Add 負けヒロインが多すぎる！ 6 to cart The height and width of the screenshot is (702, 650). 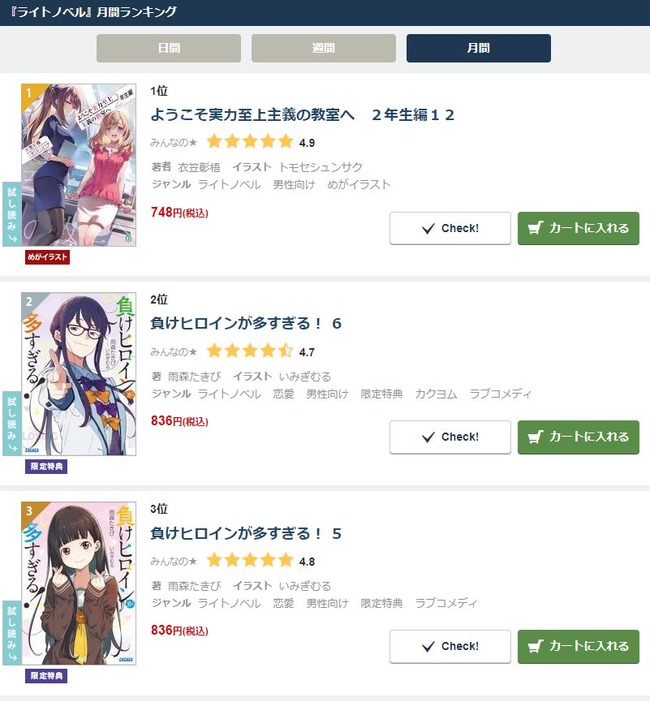[x=578, y=437]
